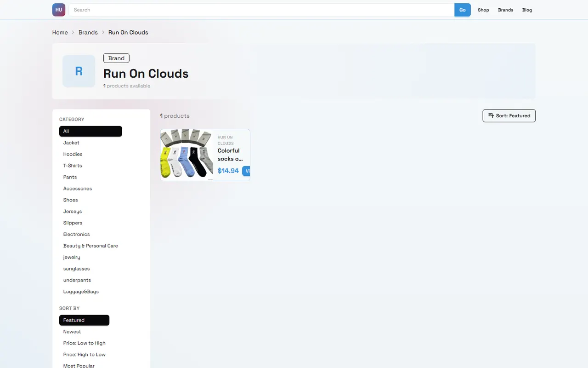Click the Run On Clouds 'R' brand avatar

click(79, 71)
